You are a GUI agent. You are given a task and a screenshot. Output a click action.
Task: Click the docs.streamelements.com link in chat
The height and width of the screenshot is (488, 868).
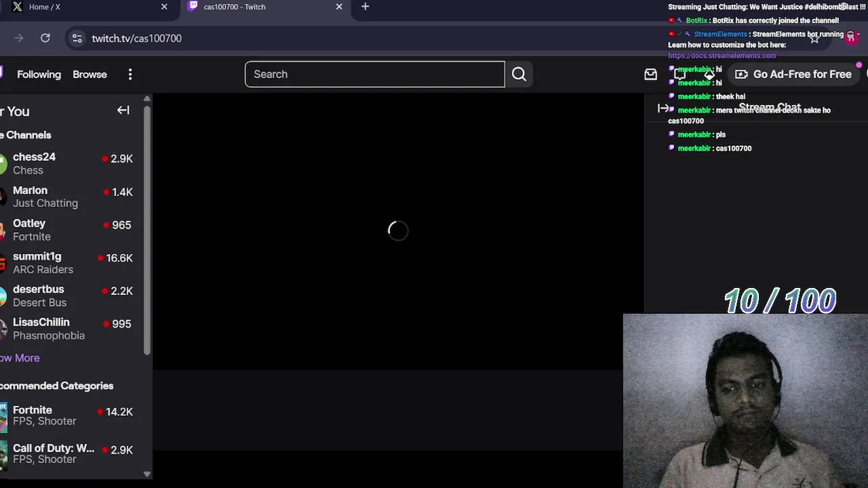tap(722, 56)
